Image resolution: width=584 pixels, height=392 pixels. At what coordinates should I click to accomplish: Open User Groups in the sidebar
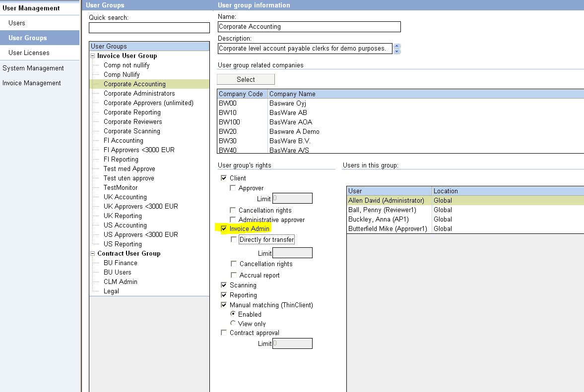click(40, 38)
